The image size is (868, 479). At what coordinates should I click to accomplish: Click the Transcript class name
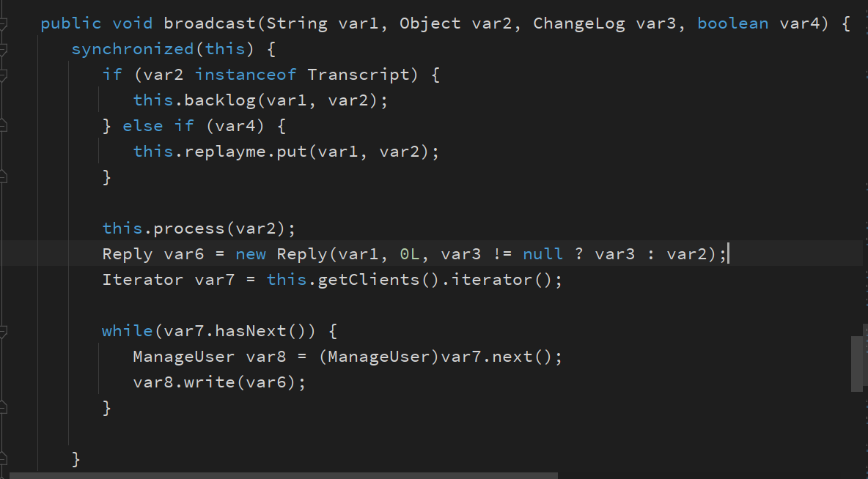pyautogui.click(x=358, y=75)
